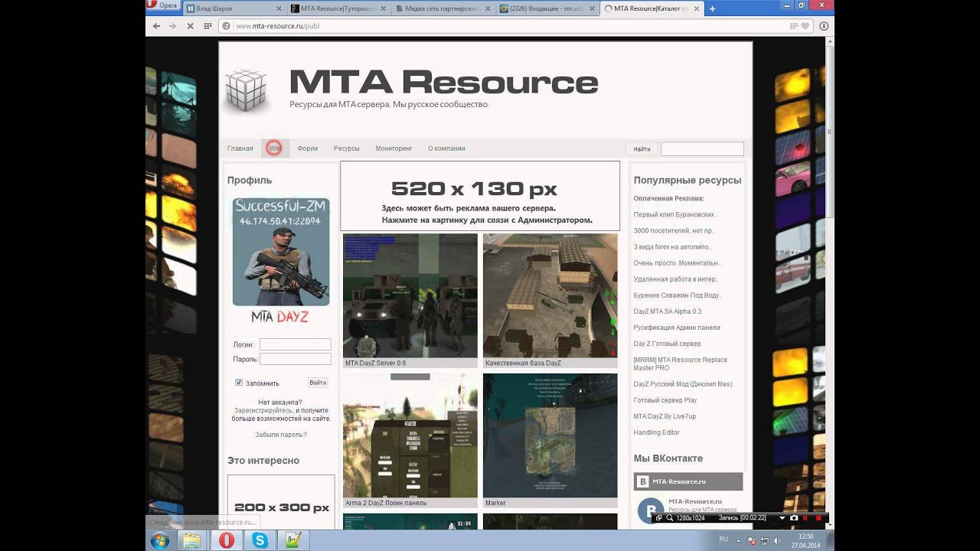The image size is (980, 551).
Task: Click the recorder window-select icon
Action: tap(658, 518)
